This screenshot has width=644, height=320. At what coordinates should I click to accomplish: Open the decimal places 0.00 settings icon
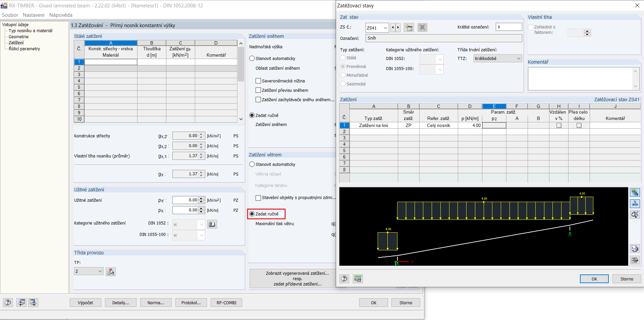(358, 279)
